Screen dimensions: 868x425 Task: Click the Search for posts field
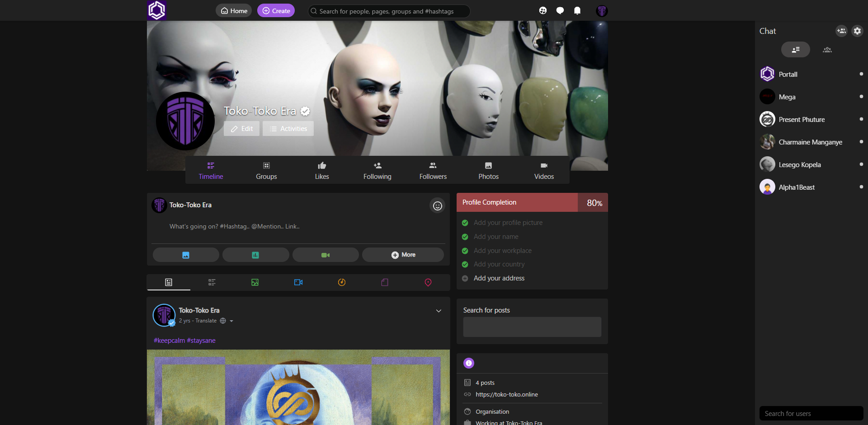[532, 327]
